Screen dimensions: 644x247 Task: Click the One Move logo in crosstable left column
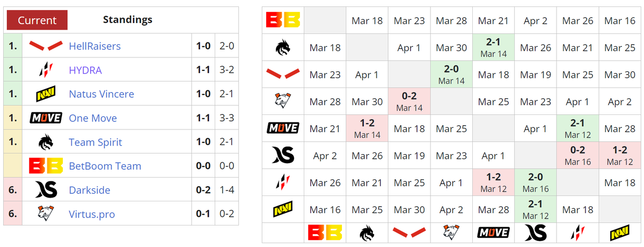click(x=283, y=128)
